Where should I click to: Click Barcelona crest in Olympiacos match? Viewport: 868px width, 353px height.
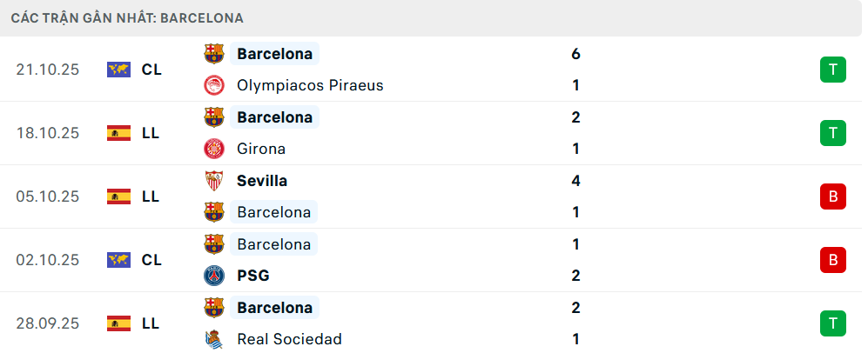213,54
